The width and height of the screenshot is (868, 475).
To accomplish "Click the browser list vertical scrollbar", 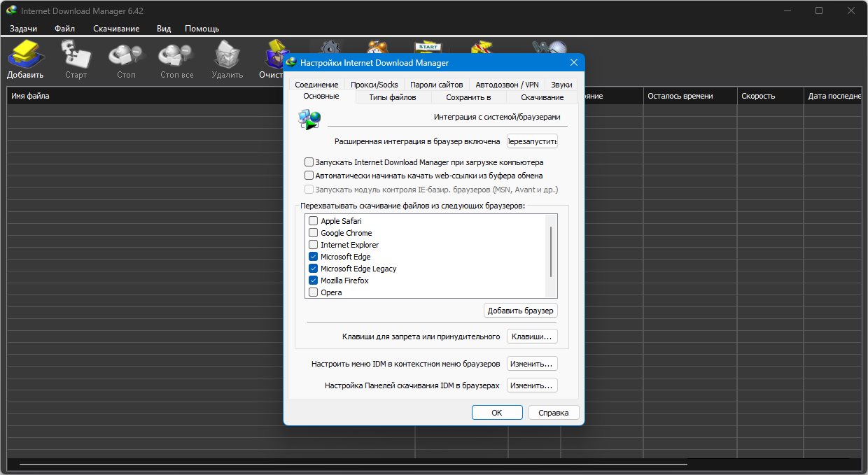I will [551, 252].
